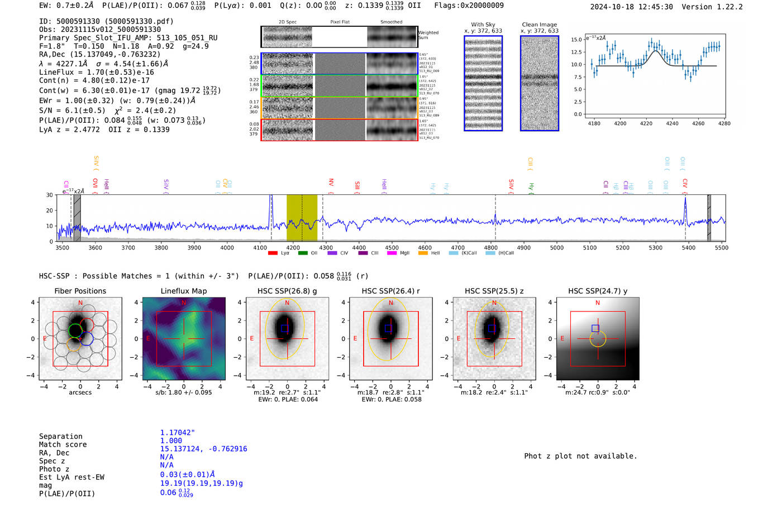Click the red N label in Fiber Positions
782x532 pixels.
80,303
